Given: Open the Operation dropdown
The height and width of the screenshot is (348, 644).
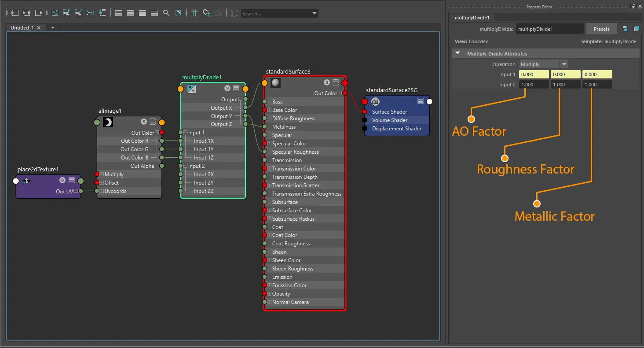Looking at the screenshot, I should point(544,64).
